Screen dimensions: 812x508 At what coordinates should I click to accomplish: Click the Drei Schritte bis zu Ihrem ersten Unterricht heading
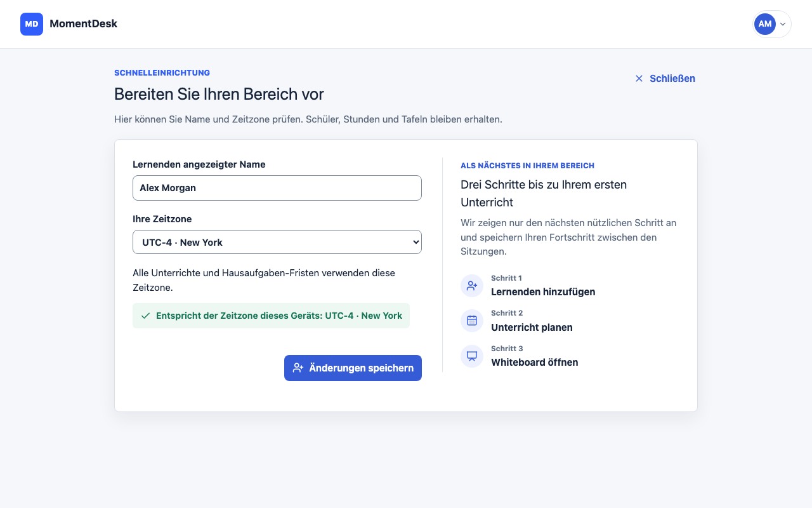tap(544, 194)
